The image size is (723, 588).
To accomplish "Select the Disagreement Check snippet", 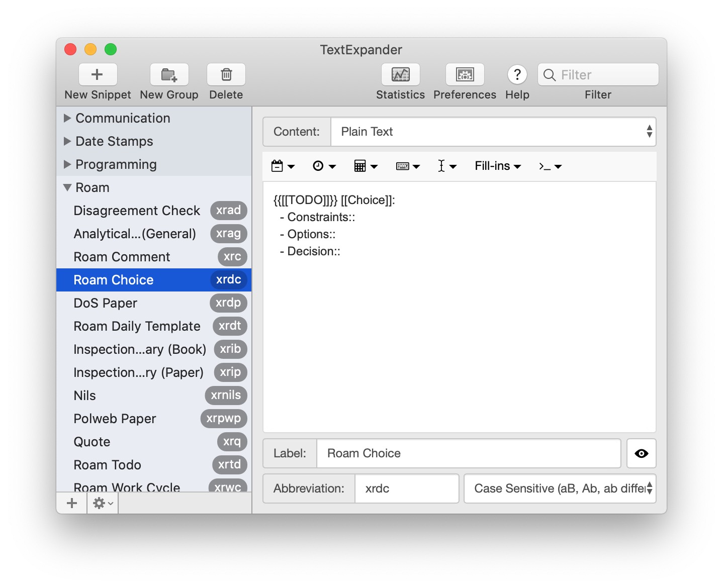I will [x=154, y=211].
